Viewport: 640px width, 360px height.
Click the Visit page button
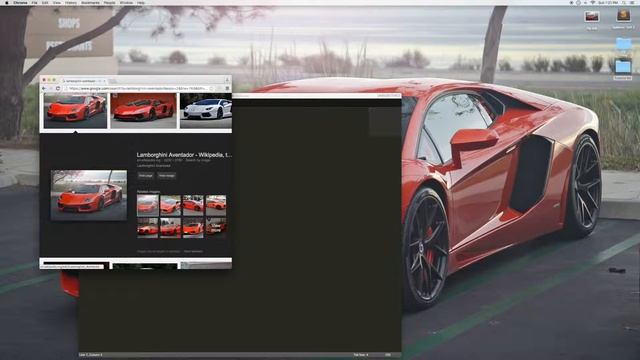click(146, 176)
